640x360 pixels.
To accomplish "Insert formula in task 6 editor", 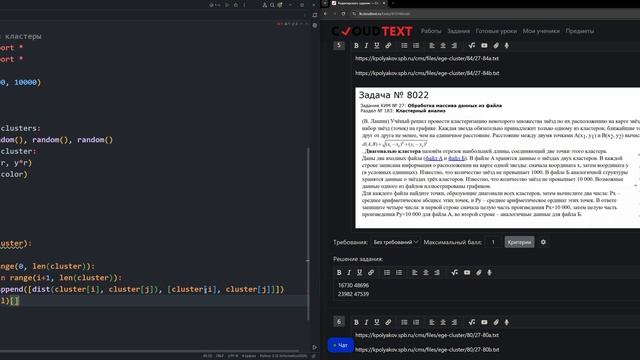I will tap(472, 322).
